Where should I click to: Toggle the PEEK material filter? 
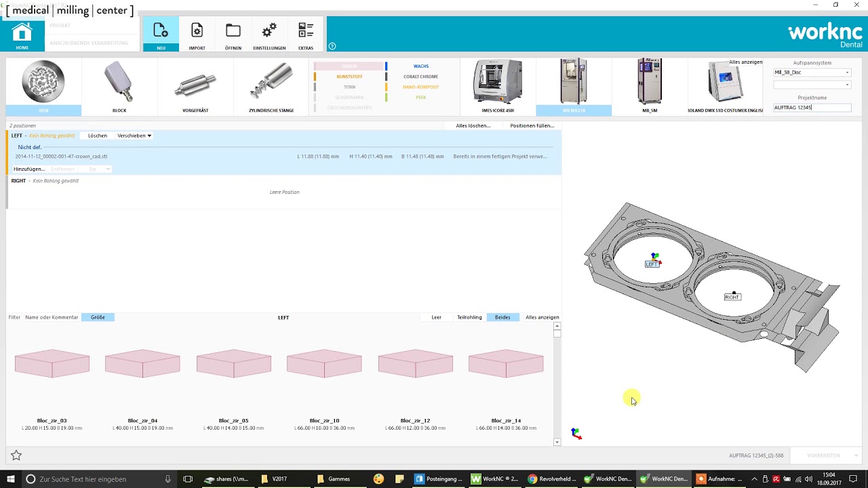point(420,97)
